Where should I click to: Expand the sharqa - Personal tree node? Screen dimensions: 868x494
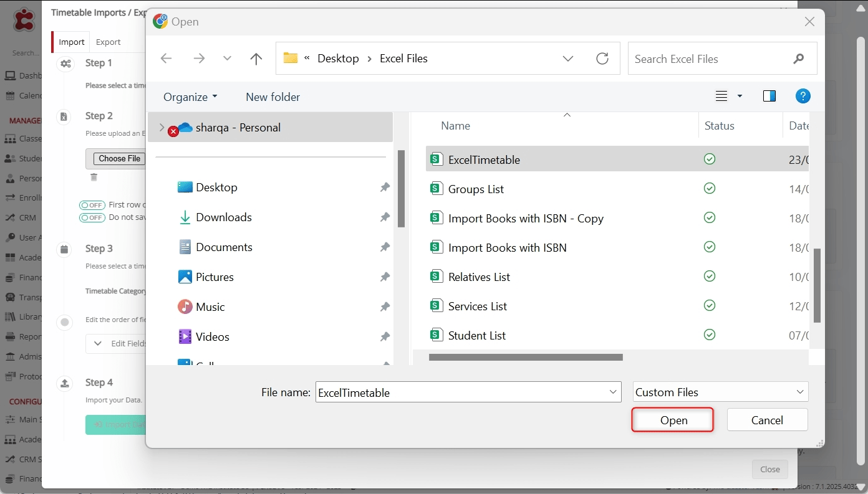pyautogui.click(x=162, y=128)
